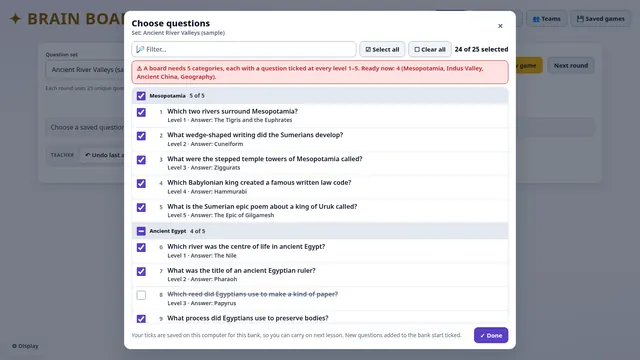The width and height of the screenshot is (640, 360).
Task: Untick the Babylonian king law code question
Action: coord(141,183)
